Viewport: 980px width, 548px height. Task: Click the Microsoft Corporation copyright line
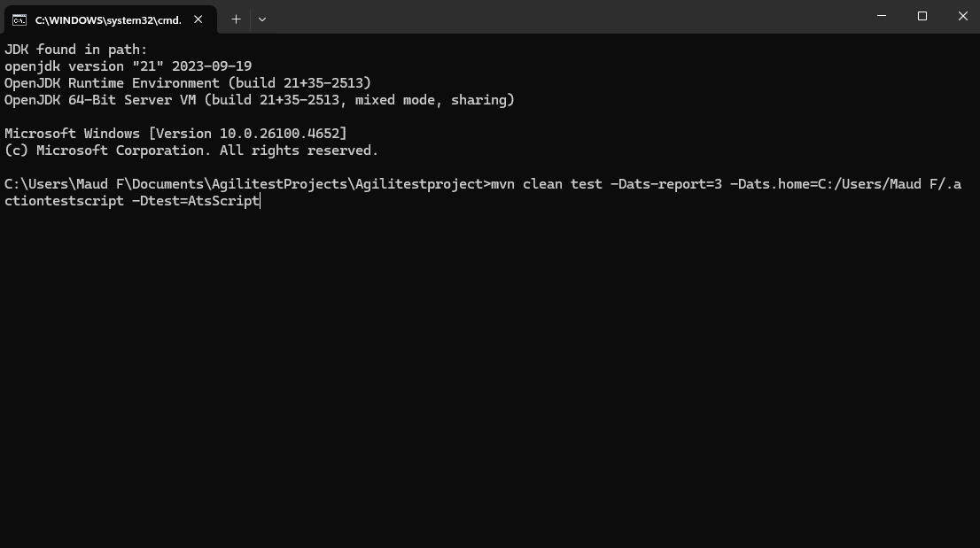pos(191,151)
